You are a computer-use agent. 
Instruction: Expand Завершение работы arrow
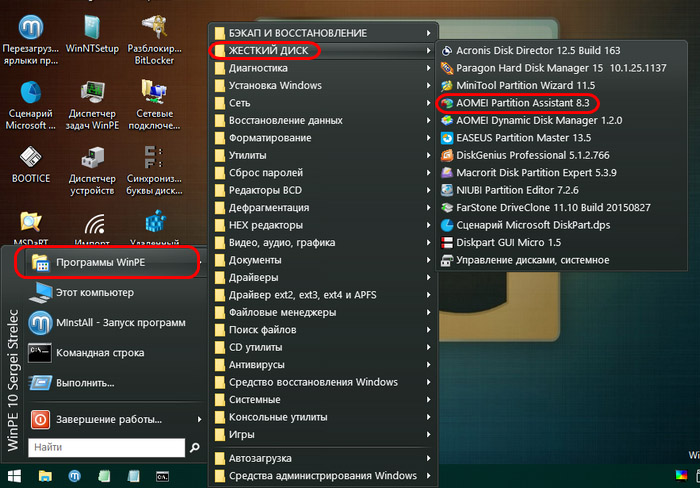pyautogui.click(x=199, y=420)
